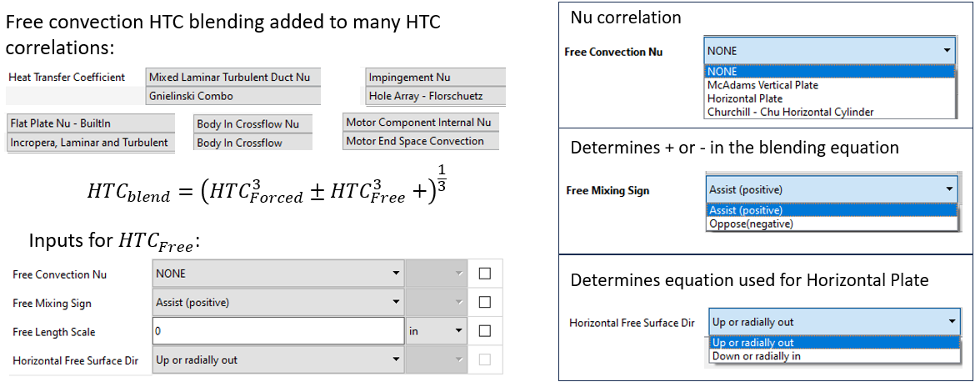Select Down or radially in option
980x387 pixels.
click(757, 356)
